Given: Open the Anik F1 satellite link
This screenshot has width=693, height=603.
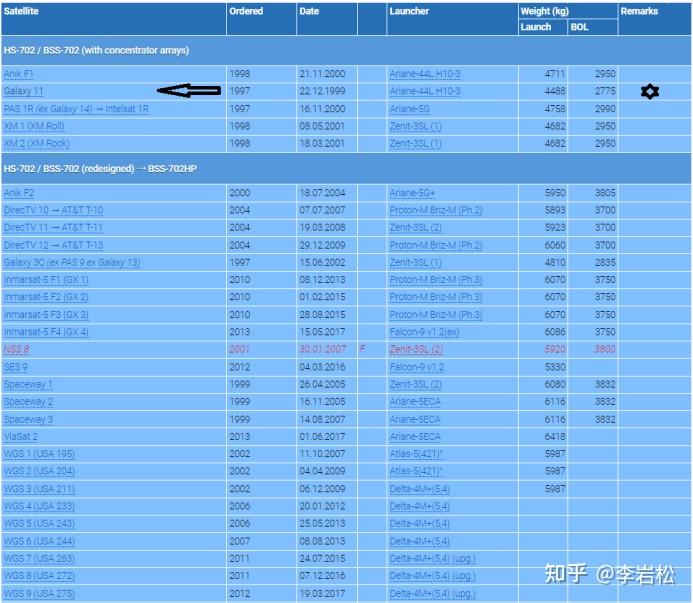Looking at the screenshot, I should (x=19, y=74).
